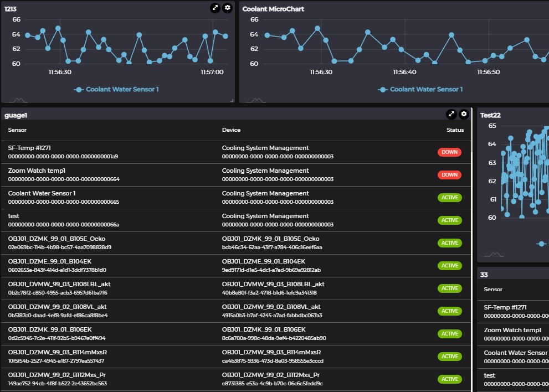Click the Coolant MicroChart widget title
Screen dimensions: 549x392
click(273, 9)
